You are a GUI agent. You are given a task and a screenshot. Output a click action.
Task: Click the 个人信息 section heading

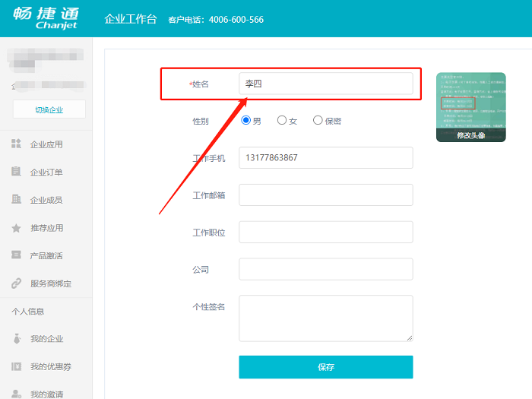point(28,312)
